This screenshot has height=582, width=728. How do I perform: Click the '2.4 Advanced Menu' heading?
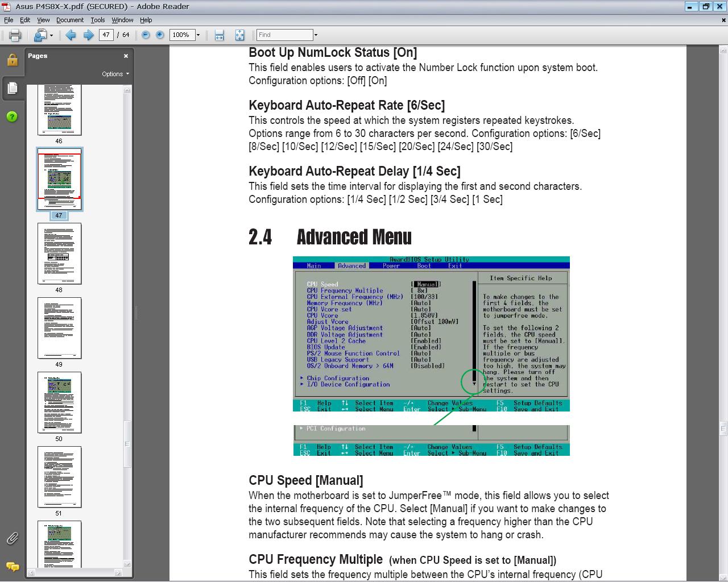click(330, 237)
